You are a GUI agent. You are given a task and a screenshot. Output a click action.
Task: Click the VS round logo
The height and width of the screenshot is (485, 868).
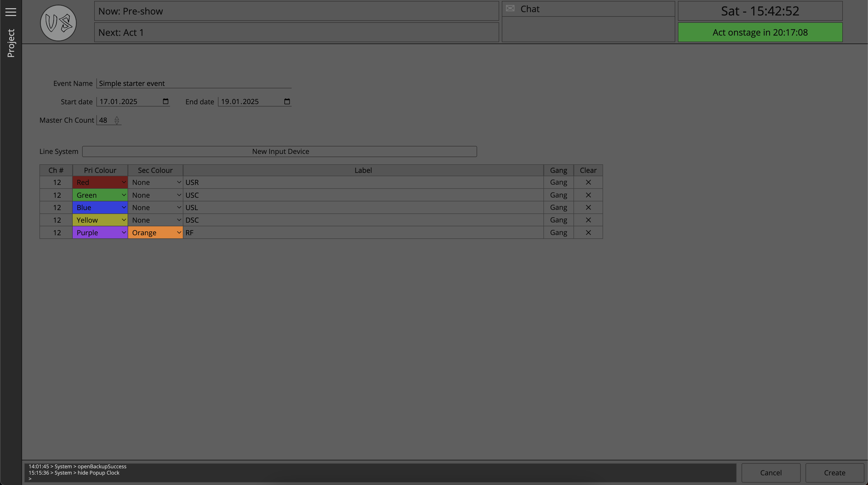click(x=58, y=23)
